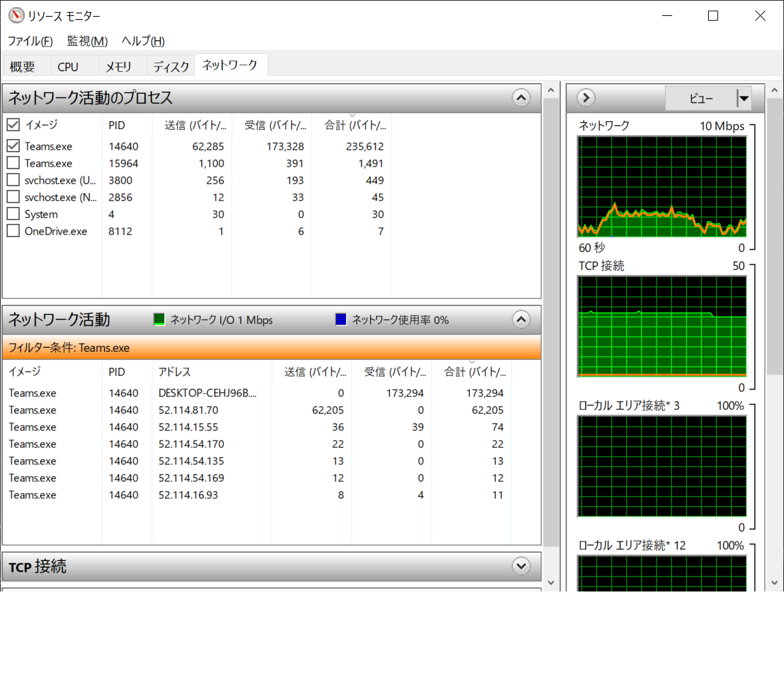The width and height of the screenshot is (784, 688).
Task: Sort network activity by アドレス header
Action: point(212,371)
